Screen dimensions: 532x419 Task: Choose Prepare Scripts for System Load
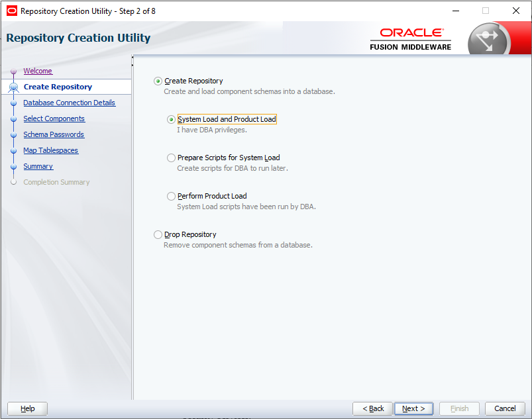(171, 158)
